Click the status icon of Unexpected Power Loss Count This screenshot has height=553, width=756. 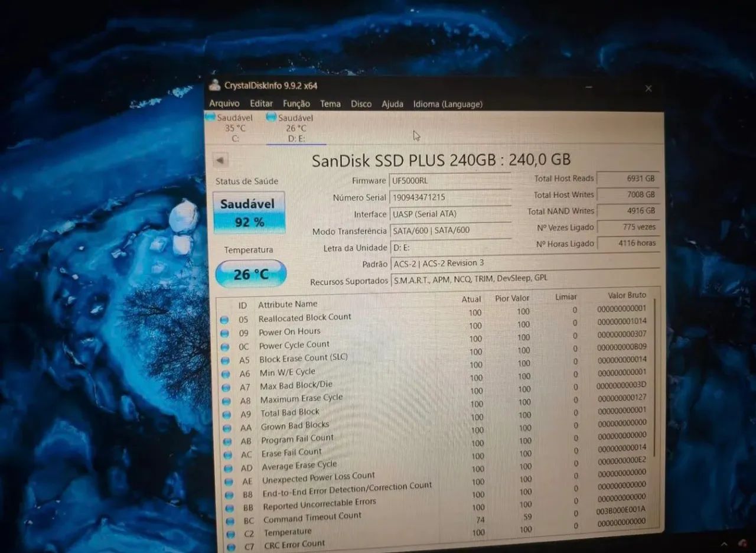229,482
